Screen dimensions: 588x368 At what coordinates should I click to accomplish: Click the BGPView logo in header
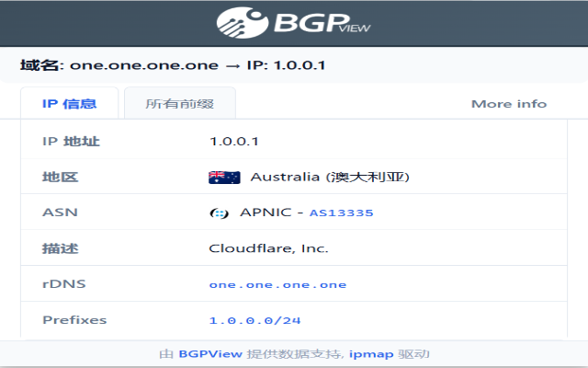[294, 22]
